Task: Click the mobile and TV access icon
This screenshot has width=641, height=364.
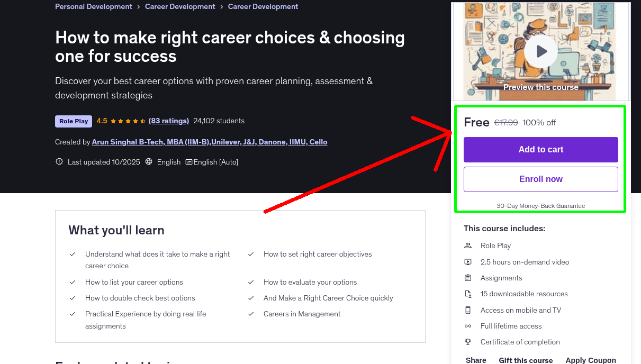Action: (x=468, y=310)
